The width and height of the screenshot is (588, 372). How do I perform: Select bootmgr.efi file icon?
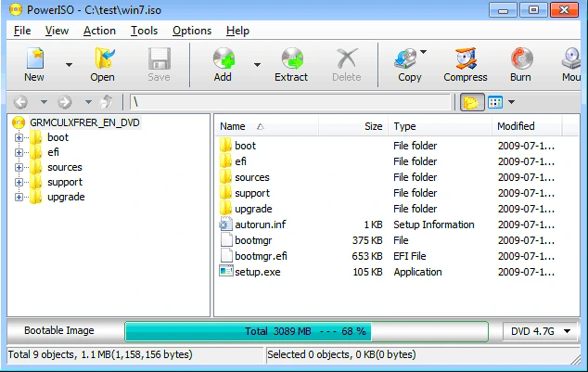[x=226, y=256]
